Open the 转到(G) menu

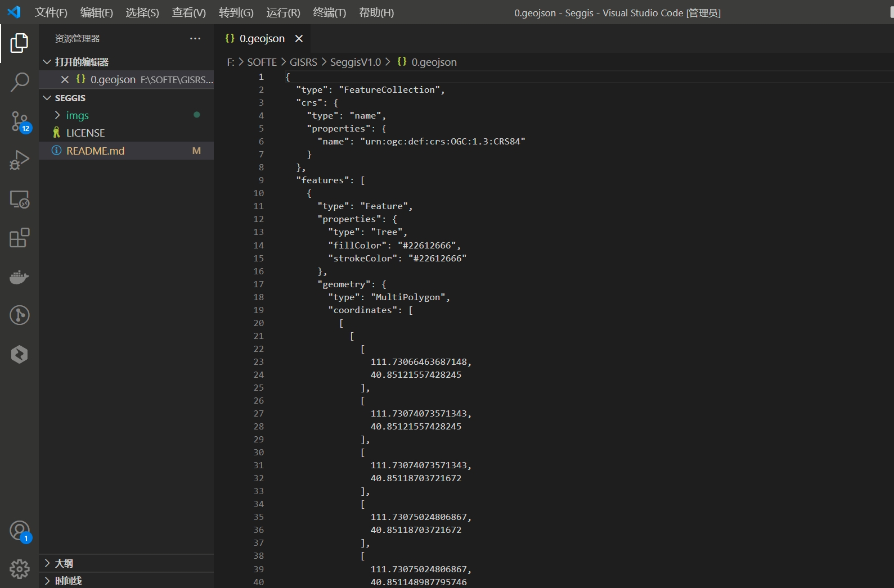236,12
